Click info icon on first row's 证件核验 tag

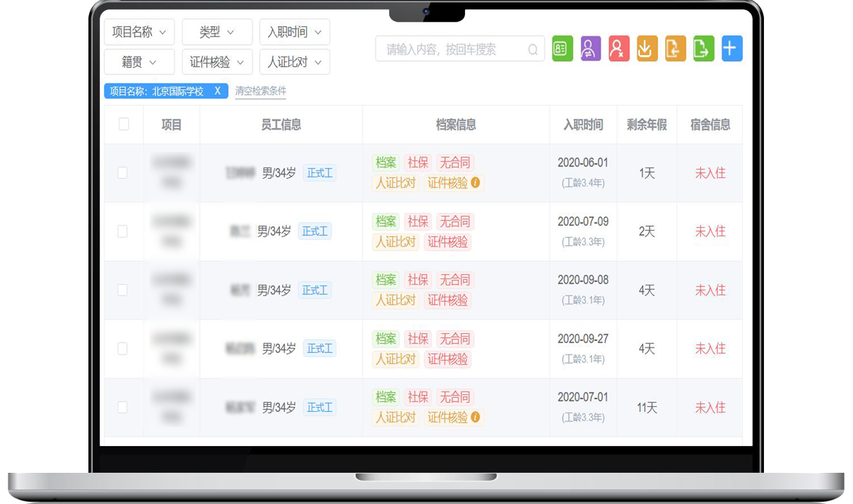tap(475, 183)
